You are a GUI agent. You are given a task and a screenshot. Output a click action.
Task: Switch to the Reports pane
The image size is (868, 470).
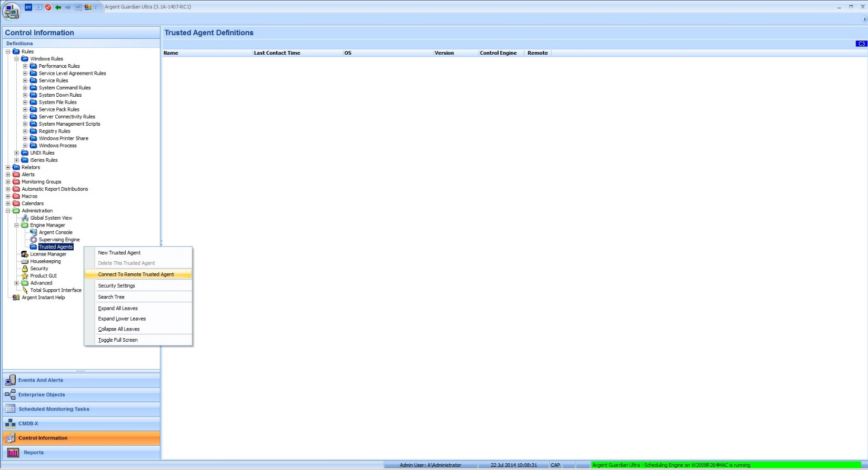click(x=34, y=453)
